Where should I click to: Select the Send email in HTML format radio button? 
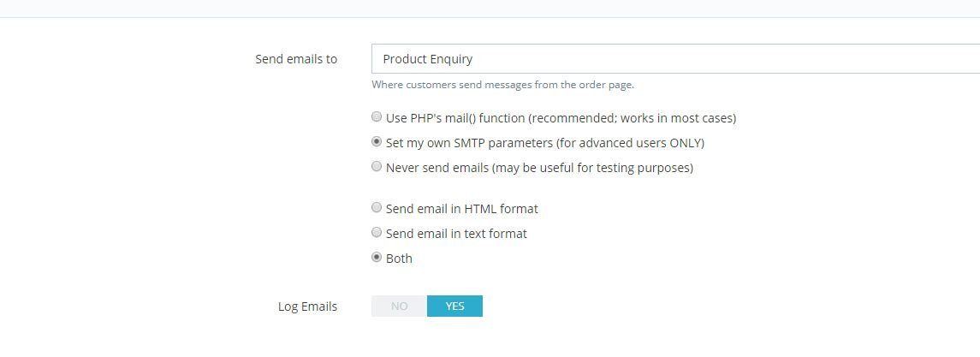pyautogui.click(x=377, y=208)
